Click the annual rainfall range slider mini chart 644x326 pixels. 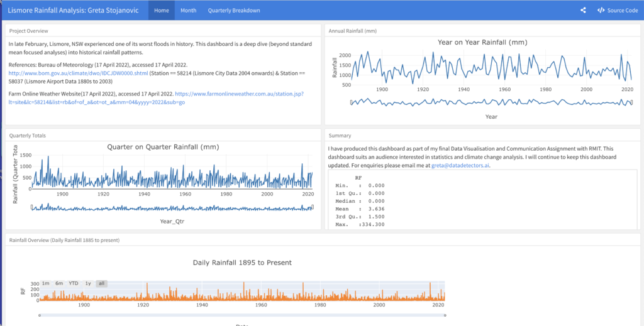(x=491, y=102)
